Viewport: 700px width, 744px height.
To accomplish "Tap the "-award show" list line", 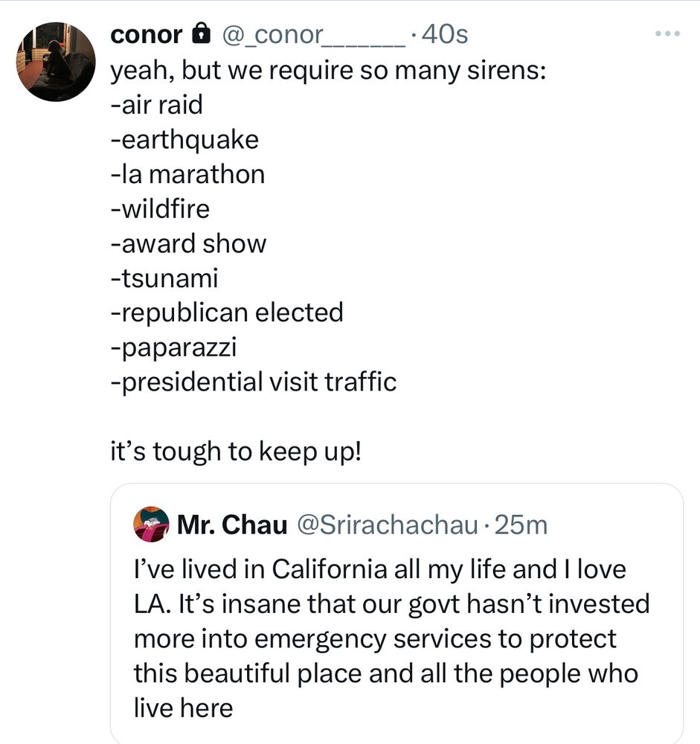I will tap(187, 243).
